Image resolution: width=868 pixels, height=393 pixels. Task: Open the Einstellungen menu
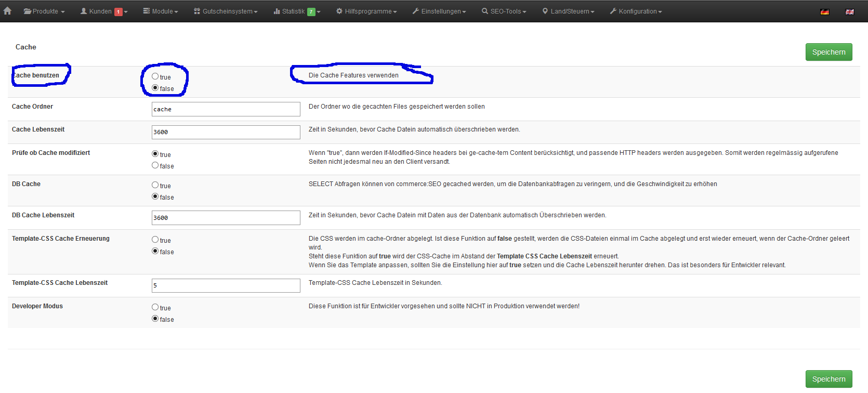coord(439,11)
